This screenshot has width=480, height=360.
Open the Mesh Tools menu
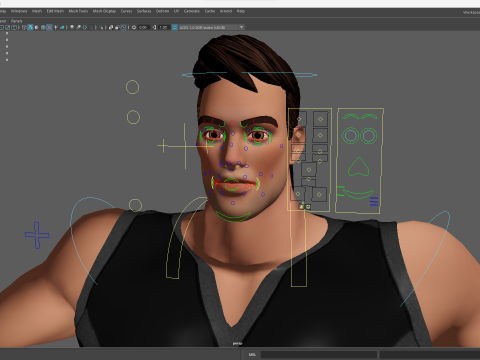pos(78,11)
